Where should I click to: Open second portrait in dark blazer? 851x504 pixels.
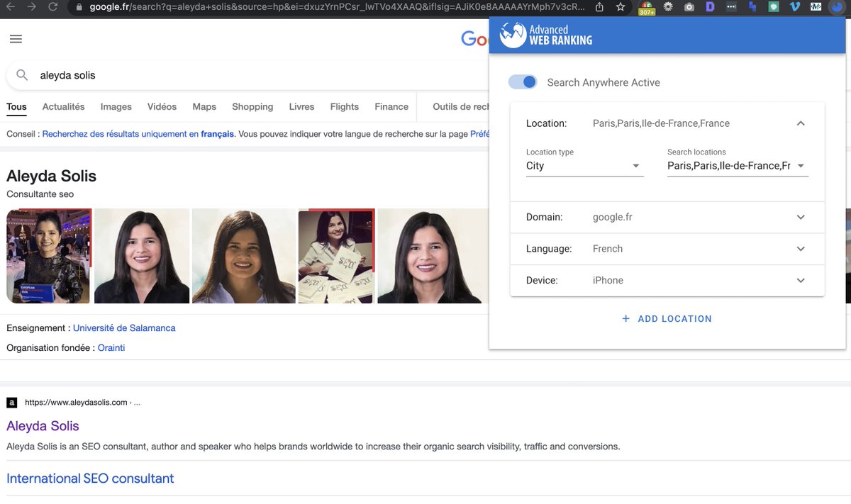142,256
